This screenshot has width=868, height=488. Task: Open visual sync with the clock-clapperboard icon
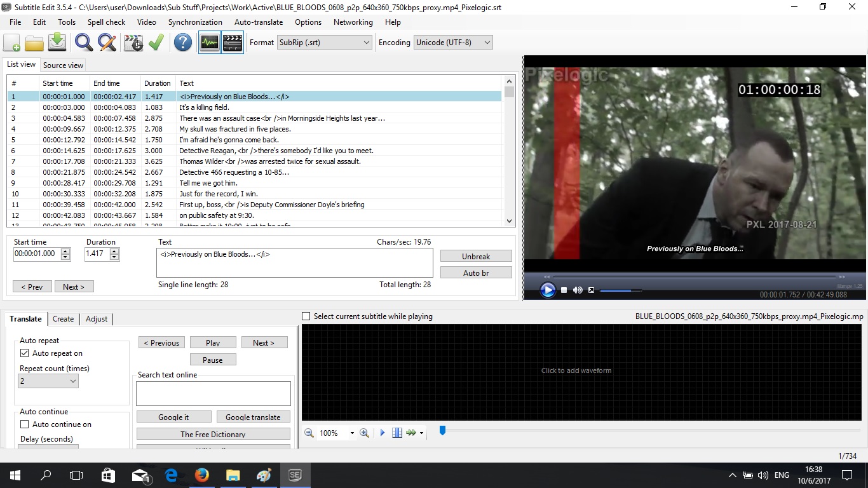pos(132,42)
